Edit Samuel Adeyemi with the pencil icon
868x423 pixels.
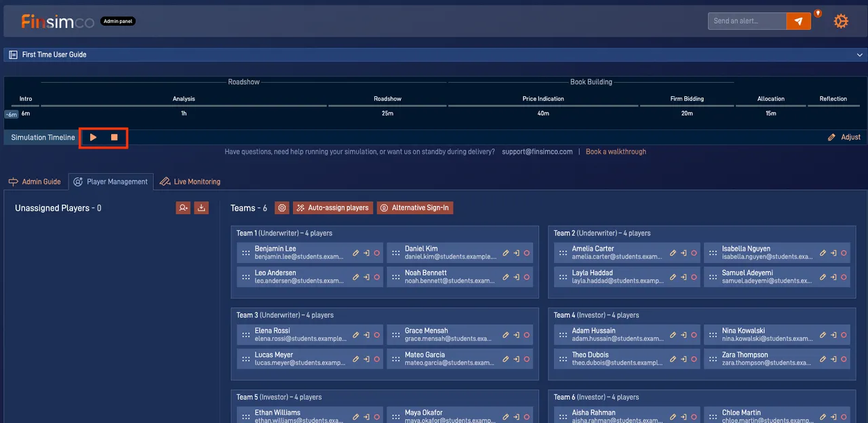coord(823,277)
